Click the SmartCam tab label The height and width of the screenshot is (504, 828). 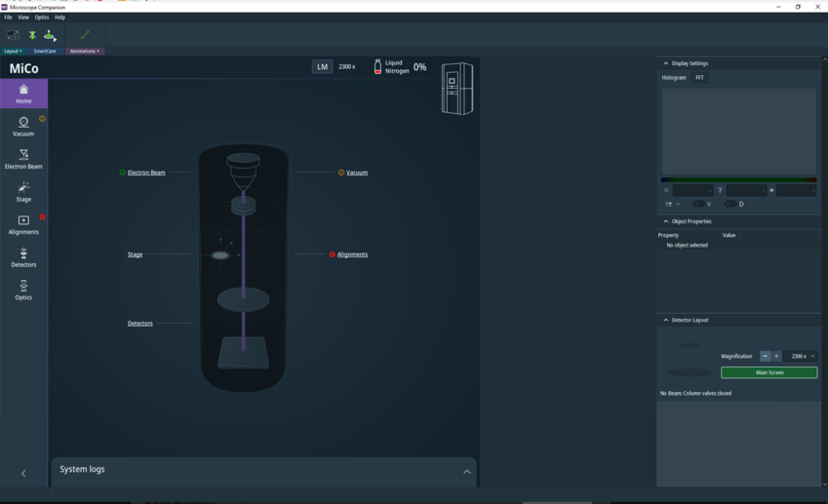[x=45, y=52]
